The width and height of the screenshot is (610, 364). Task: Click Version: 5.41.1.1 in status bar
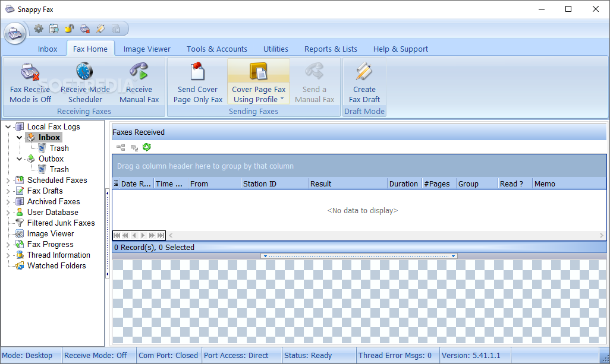click(x=471, y=356)
